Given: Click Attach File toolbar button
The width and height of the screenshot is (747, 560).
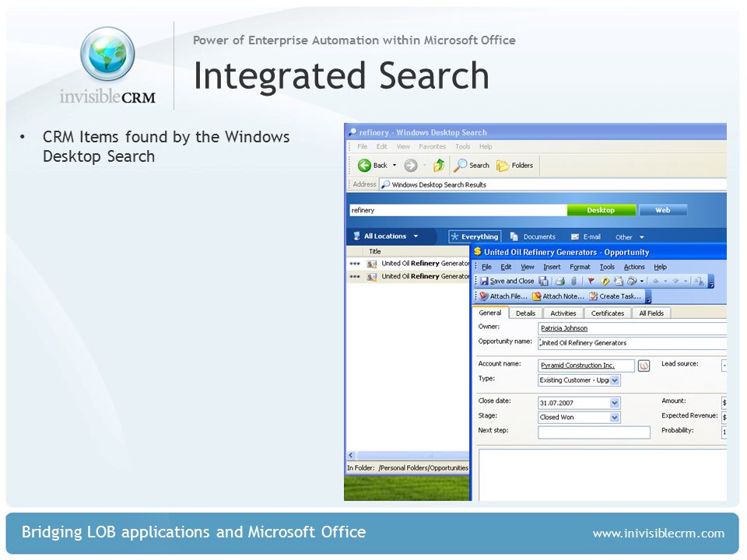Looking at the screenshot, I should pos(503,296).
